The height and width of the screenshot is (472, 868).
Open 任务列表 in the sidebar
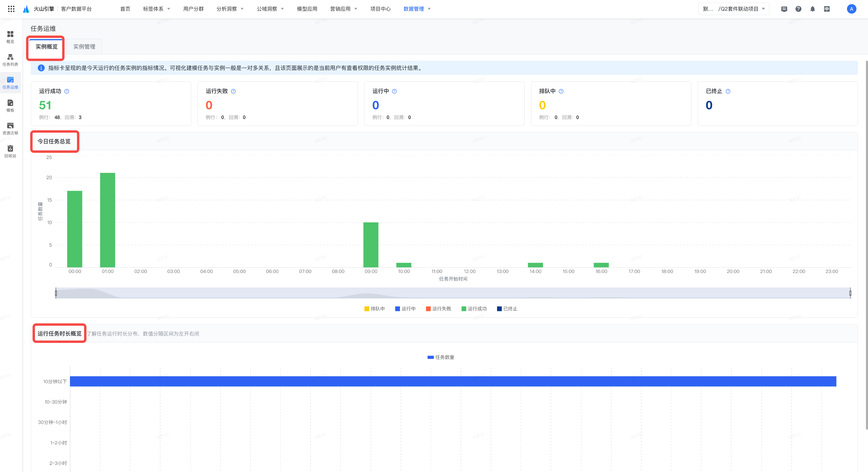pos(10,60)
